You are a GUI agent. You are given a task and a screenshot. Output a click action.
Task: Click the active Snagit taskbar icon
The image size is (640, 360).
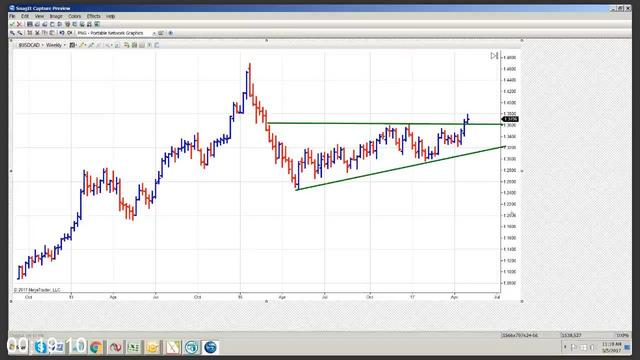(x=210, y=347)
